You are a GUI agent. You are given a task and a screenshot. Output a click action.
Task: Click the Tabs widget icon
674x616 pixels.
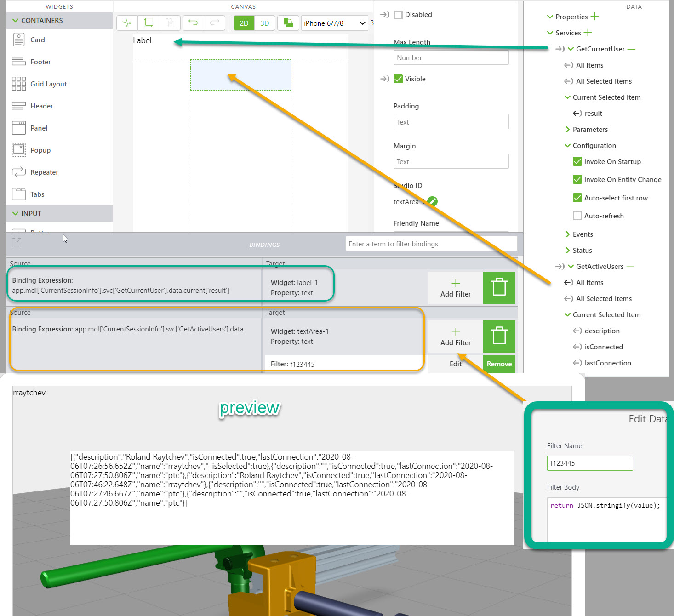tap(18, 194)
